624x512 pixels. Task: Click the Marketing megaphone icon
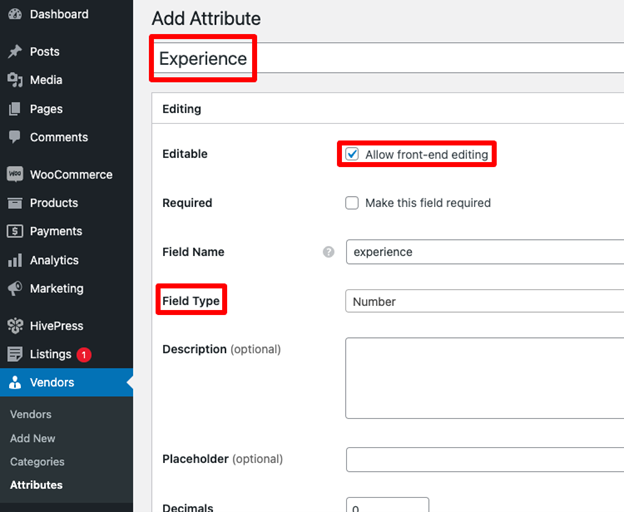15,288
